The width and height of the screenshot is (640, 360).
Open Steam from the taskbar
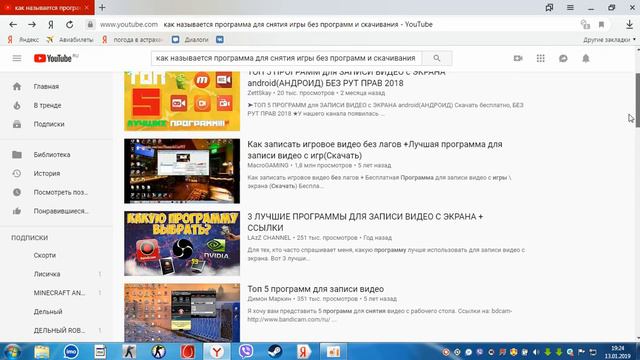coord(275,351)
